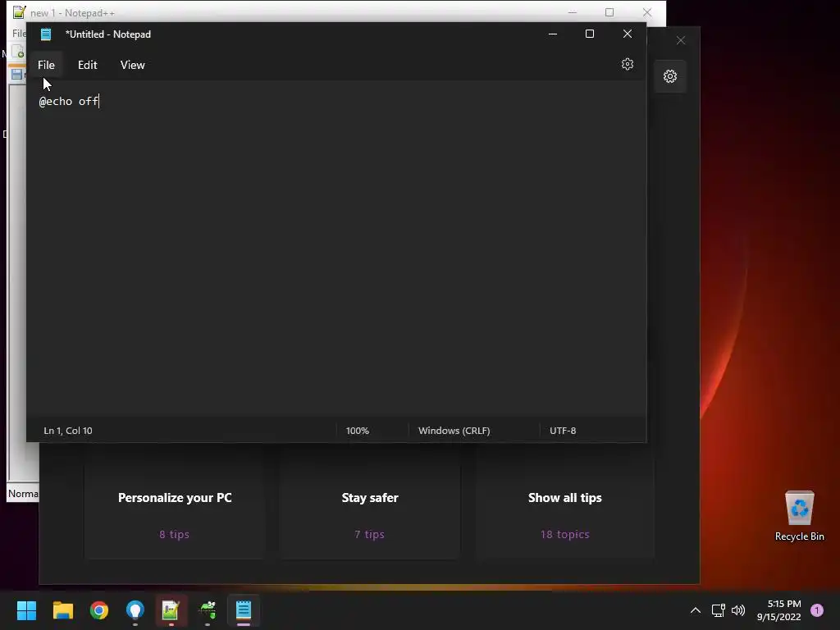The image size is (840, 630).
Task: Open the Stay safer tips card
Action: pos(370,504)
